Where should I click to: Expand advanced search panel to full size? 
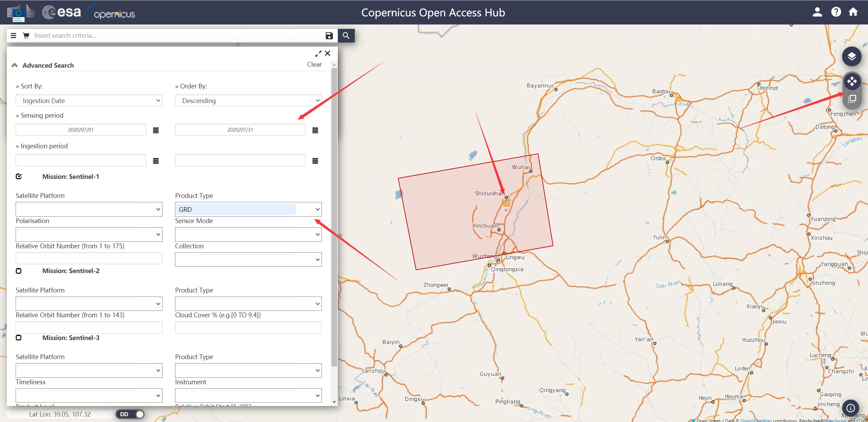pyautogui.click(x=318, y=54)
